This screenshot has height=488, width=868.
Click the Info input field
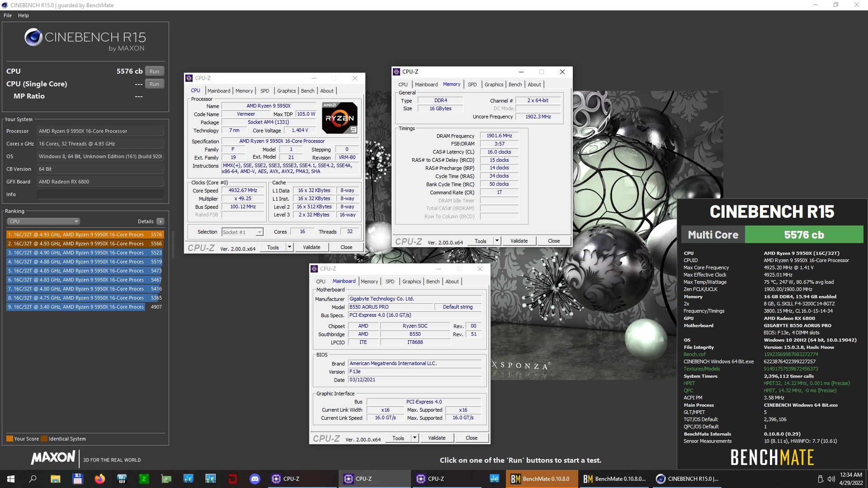pyautogui.click(x=100, y=194)
